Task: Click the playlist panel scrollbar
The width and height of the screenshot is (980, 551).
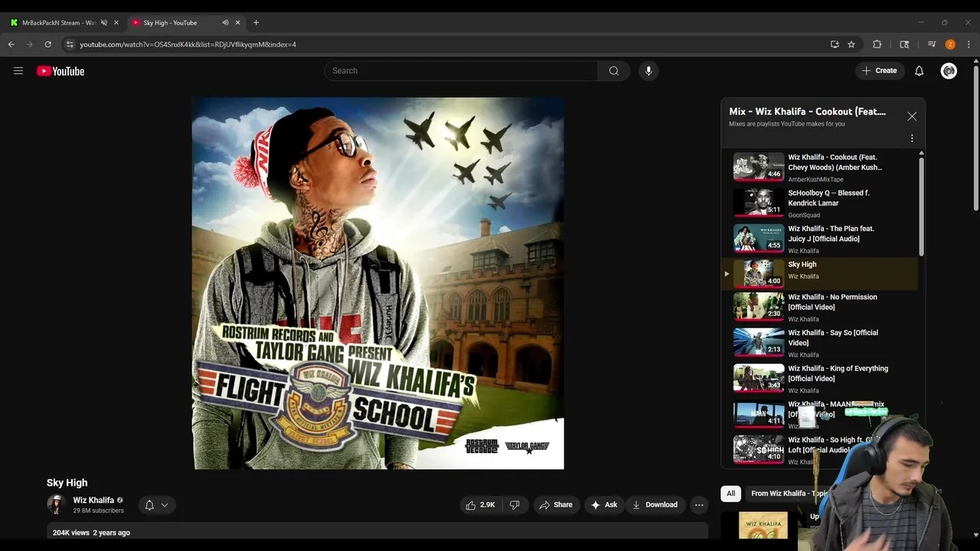Action: [921, 207]
